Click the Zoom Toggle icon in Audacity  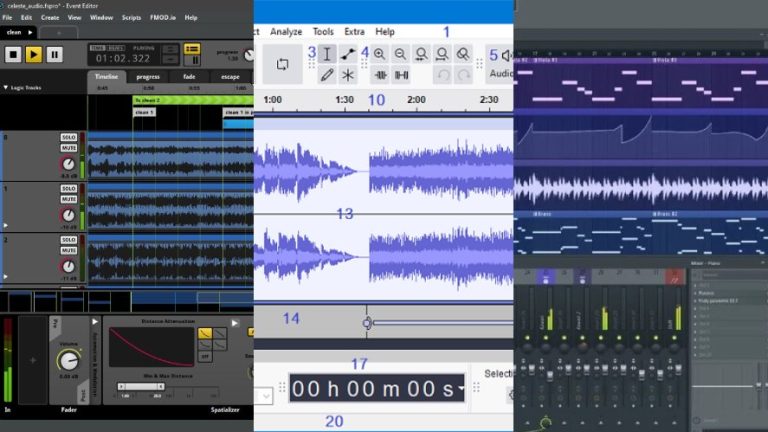(463, 54)
